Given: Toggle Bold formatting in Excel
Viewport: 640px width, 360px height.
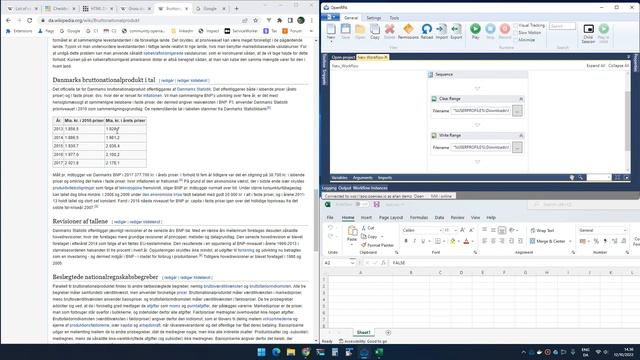Looking at the screenshot, I should pyautogui.click(x=406, y=241).
